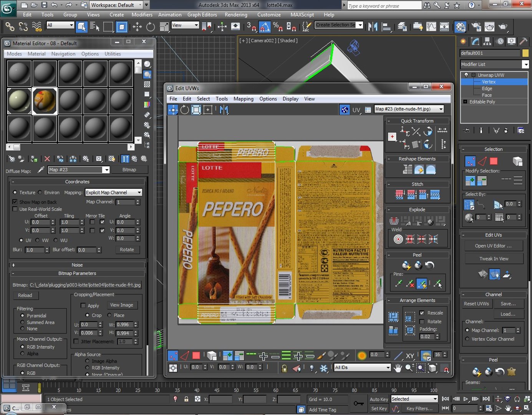Expand the Noise rollout

coord(77,265)
